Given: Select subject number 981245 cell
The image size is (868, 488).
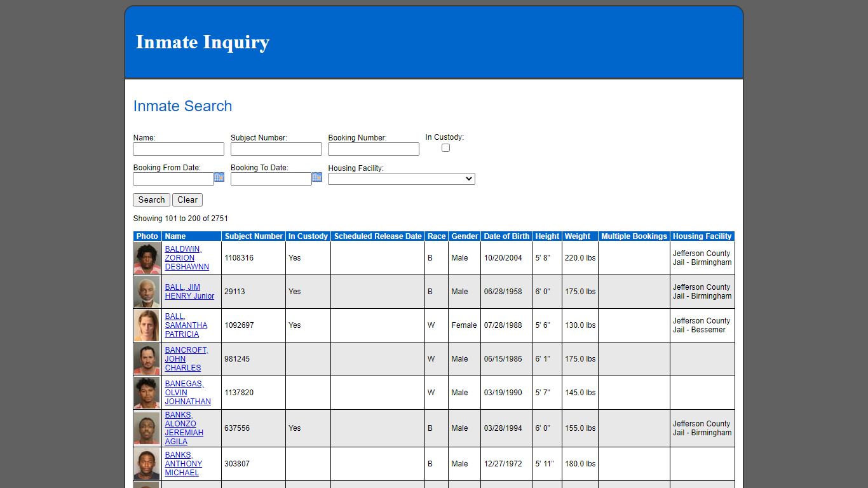Looking at the screenshot, I should point(254,359).
